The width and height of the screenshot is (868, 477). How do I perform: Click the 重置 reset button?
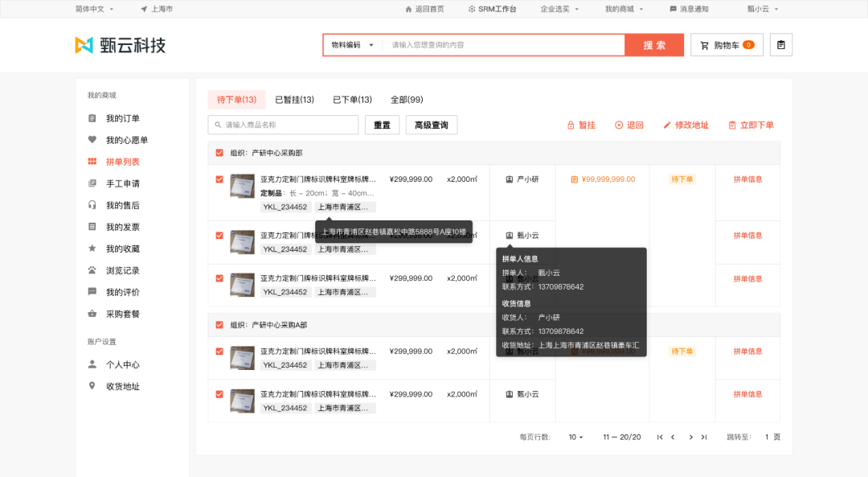point(382,125)
